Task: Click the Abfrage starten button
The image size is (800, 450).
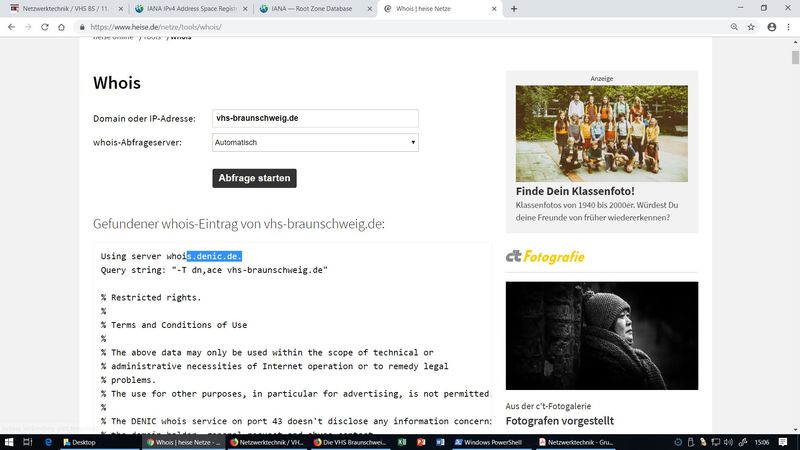Action: [x=254, y=178]
